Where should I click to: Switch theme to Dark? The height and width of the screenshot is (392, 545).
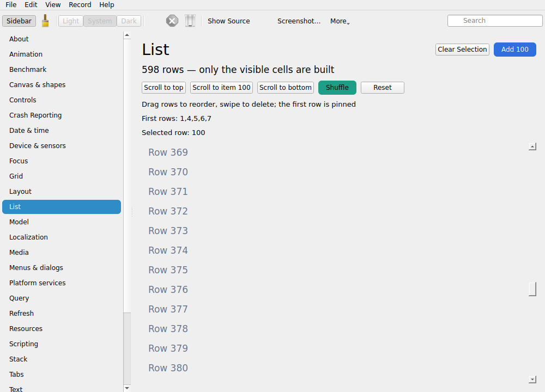[129, 21]
